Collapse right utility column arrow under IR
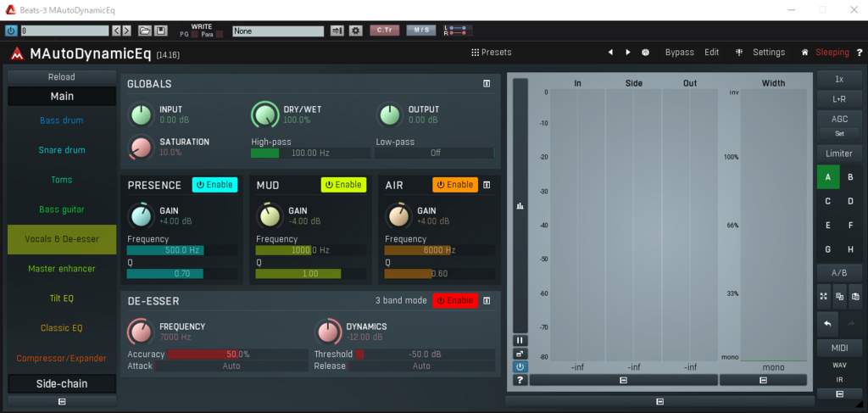 (840, 393)
